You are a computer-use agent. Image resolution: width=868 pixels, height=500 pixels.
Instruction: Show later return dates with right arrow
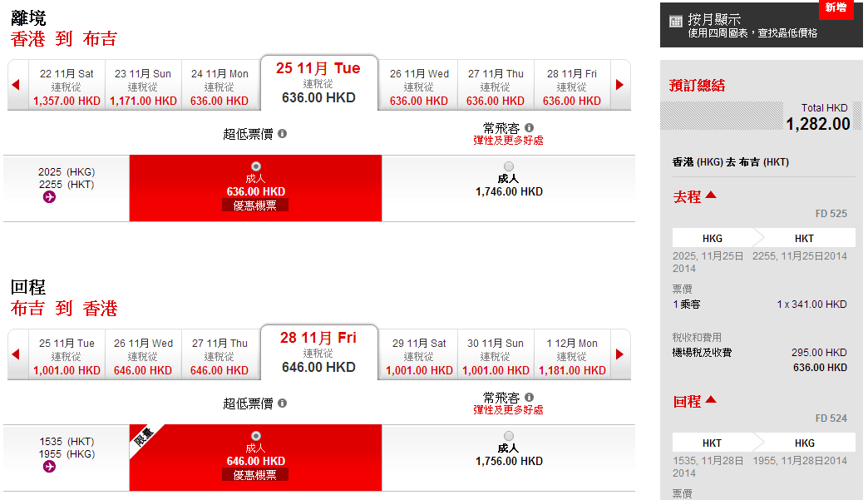(x=619, y=354)
